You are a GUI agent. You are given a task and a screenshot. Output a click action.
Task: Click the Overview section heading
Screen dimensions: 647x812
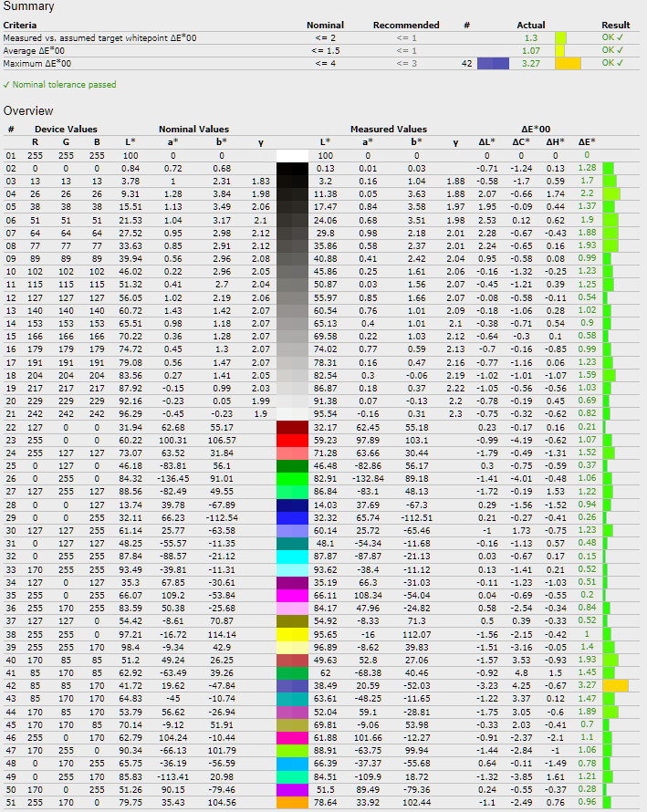29,110
